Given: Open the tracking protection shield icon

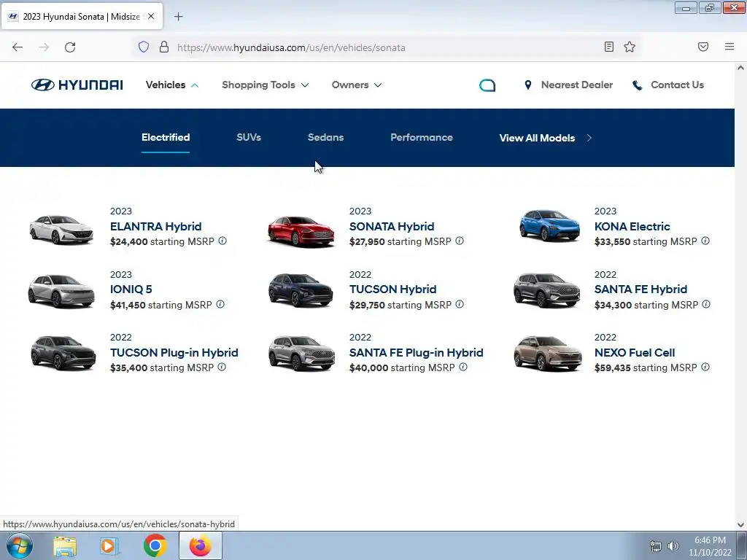Looking at the screenshot, I should point(144,47).
